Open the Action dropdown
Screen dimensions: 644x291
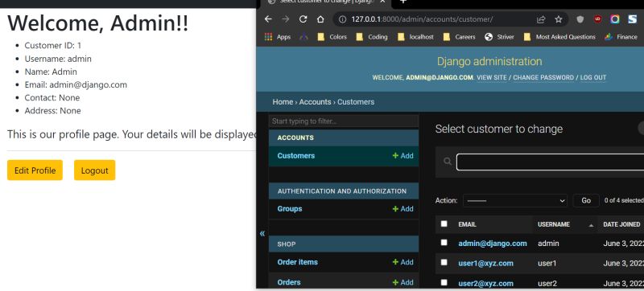[515, 200]
